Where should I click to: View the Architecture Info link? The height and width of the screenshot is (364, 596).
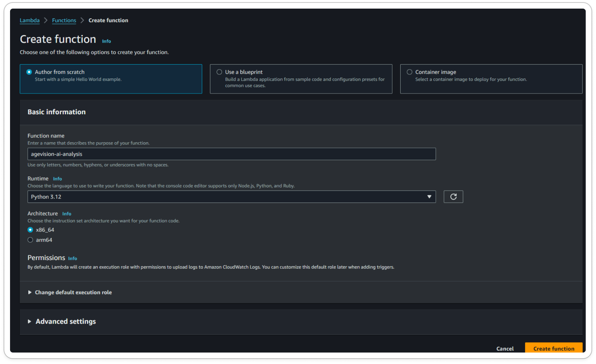click(x=67, y=214)
